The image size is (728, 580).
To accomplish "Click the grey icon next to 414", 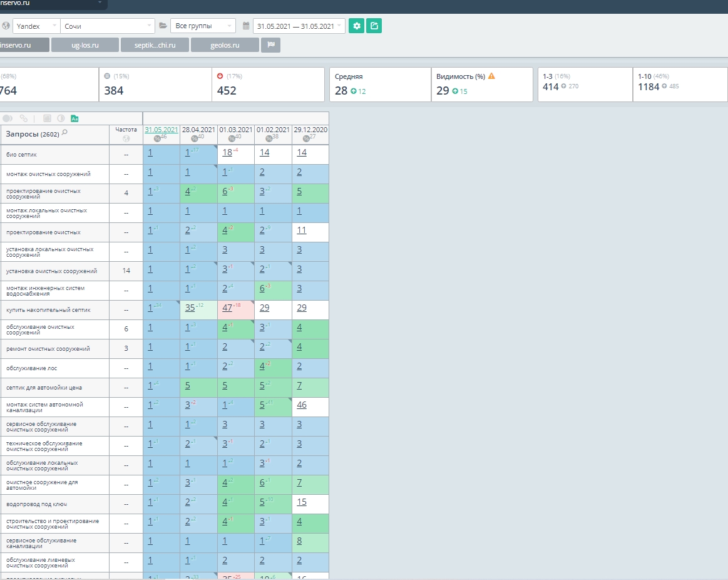I will coord(563,86).
